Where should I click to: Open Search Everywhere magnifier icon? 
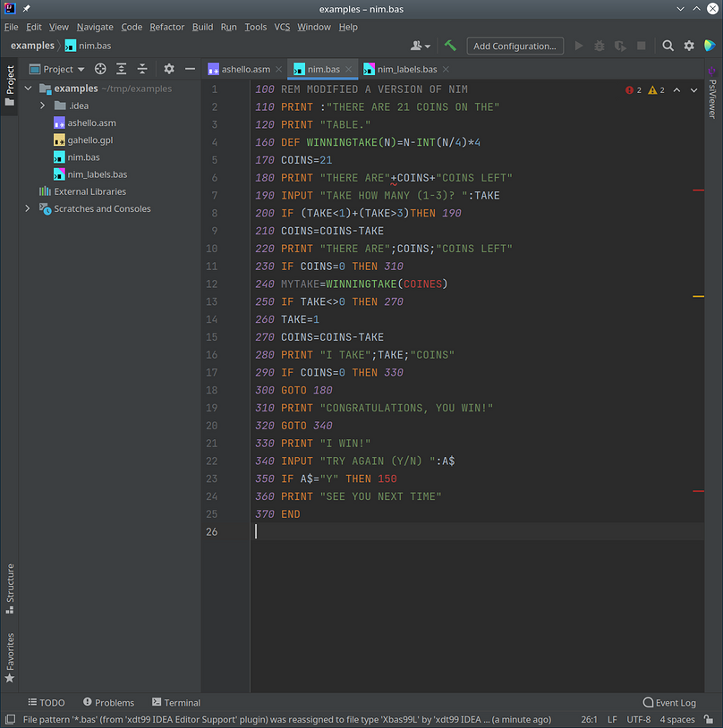[x=668, y=45]
